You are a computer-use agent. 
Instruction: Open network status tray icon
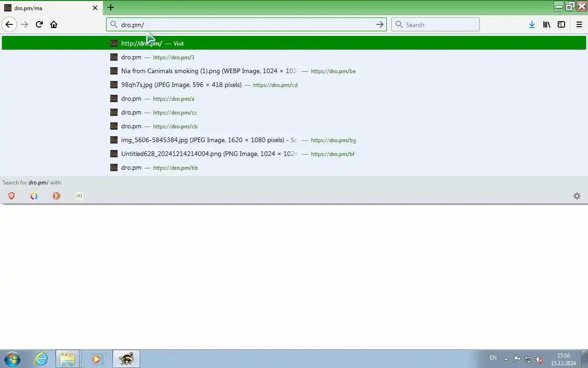click(x=528, y=359)
